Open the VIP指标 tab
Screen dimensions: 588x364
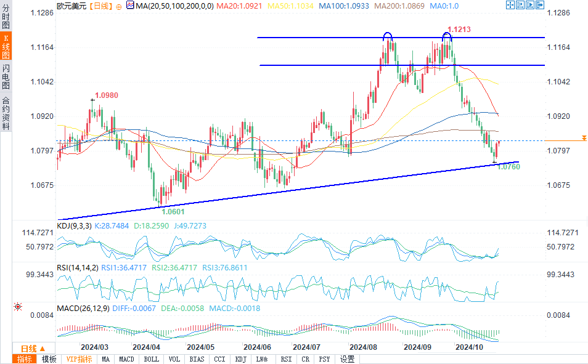click(x=79, y=359)
